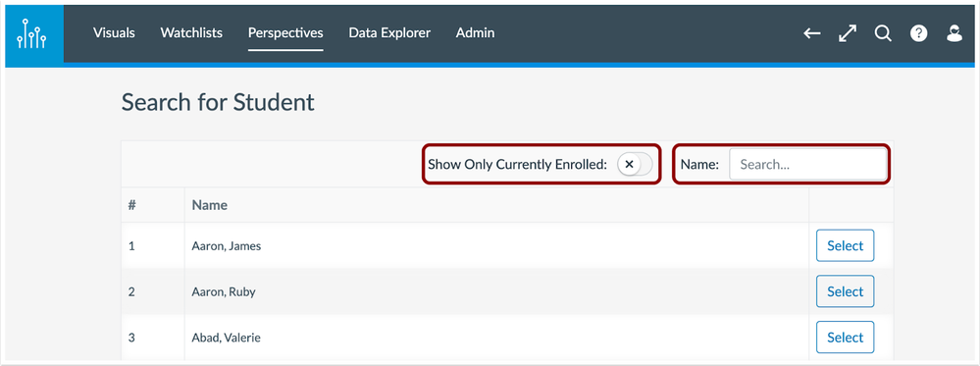Screen dimensions: 980x366
Task: Focus the Name search field
Action: point(807,165)
